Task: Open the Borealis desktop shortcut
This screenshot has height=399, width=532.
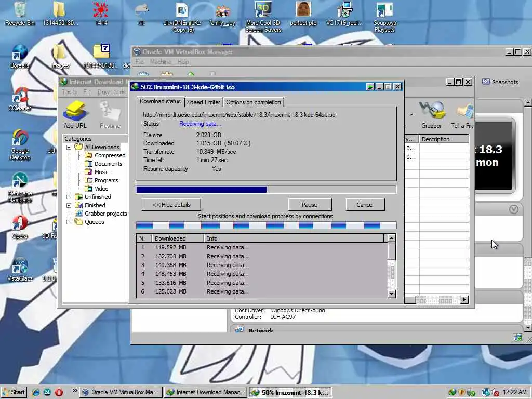Action: pos(20,56)
